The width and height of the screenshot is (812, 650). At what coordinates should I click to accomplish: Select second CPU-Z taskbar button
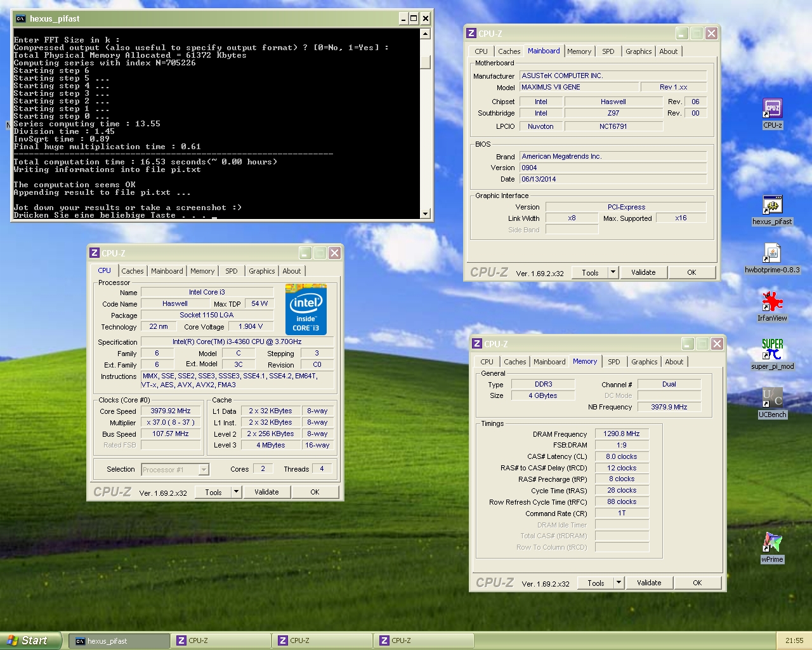pos(322,641)
